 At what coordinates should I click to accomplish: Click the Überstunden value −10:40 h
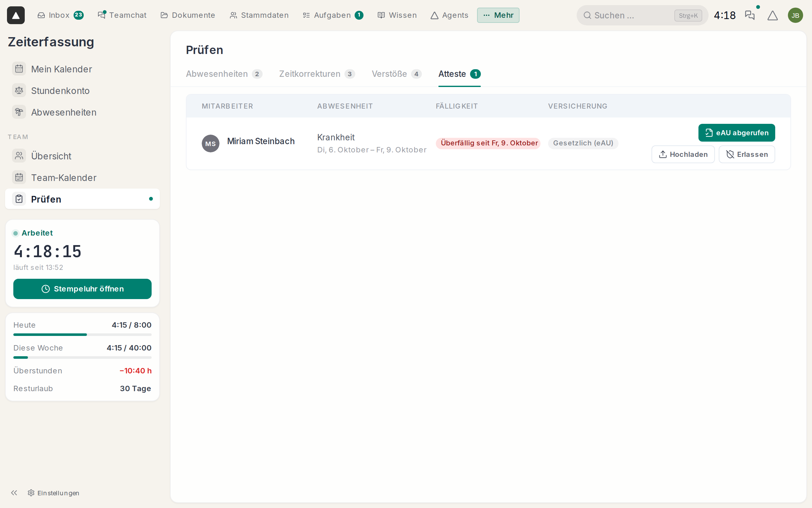(135, 371)
